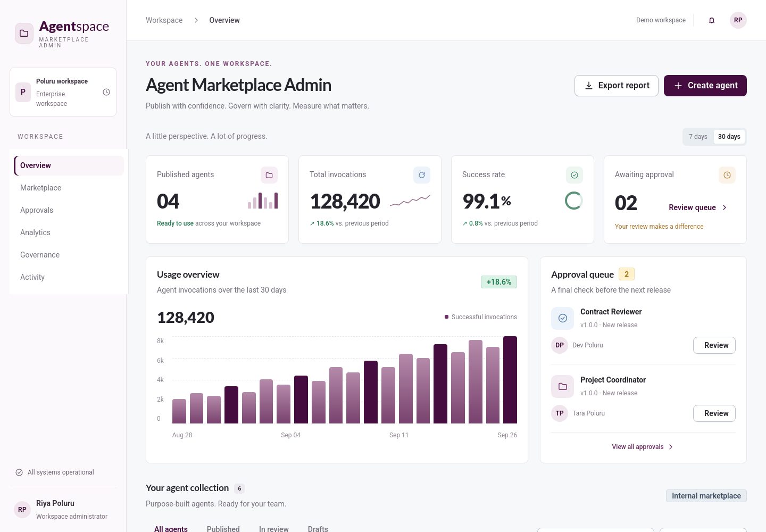The height and width of the screenshot is (532, 766).
Task: Click the RP avatar beside Riya Poluru
Action: tap(22, 510)
